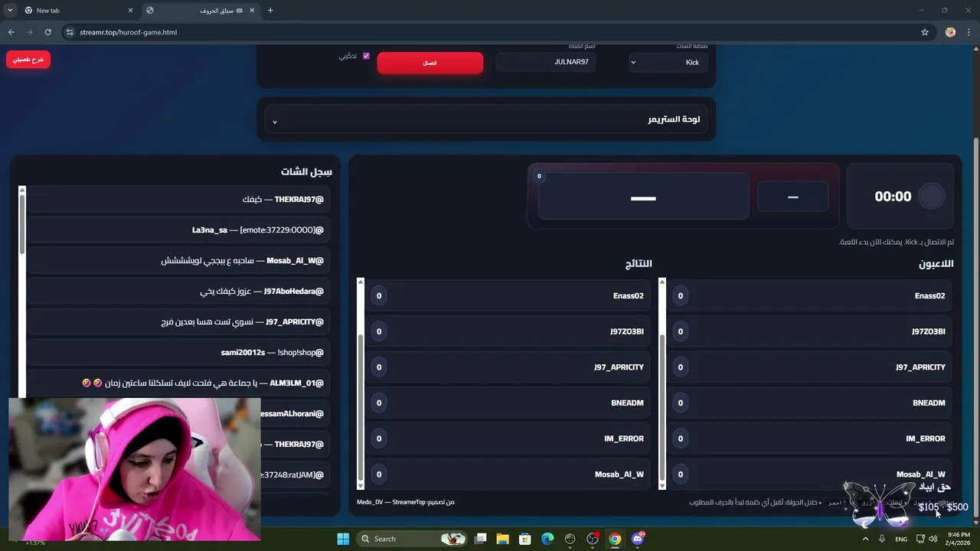
Task: Select Enass02 row in النتائج results list
Action: [x=508, y=295]
